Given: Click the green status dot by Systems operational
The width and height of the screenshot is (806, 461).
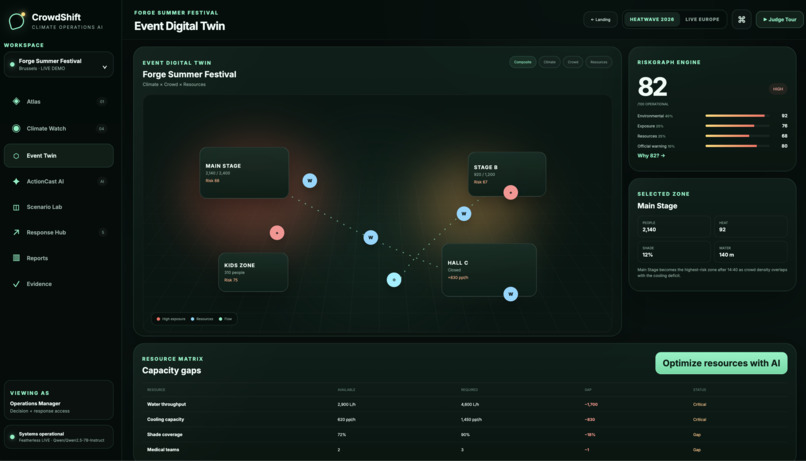Looking at the screenshot, I should click(x=12, y=437).
